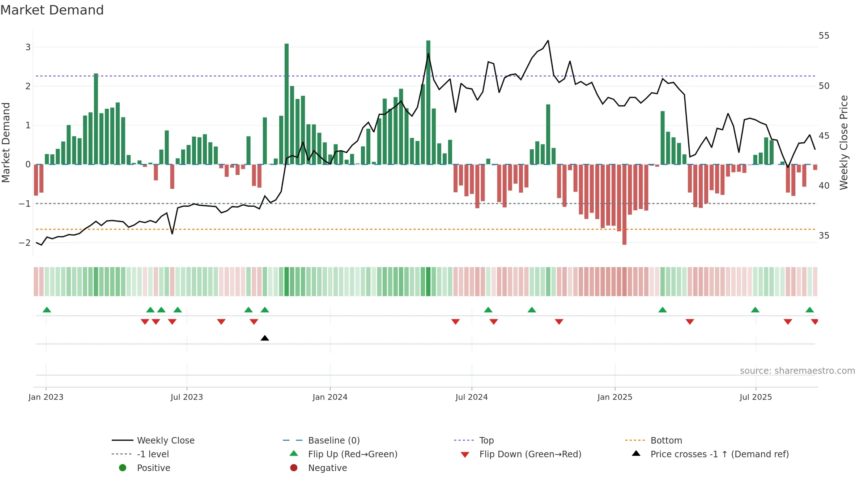Click Flip Up (Red→Green) legend text
Viewport: 868px width, 488px height.
coord(353,454)
